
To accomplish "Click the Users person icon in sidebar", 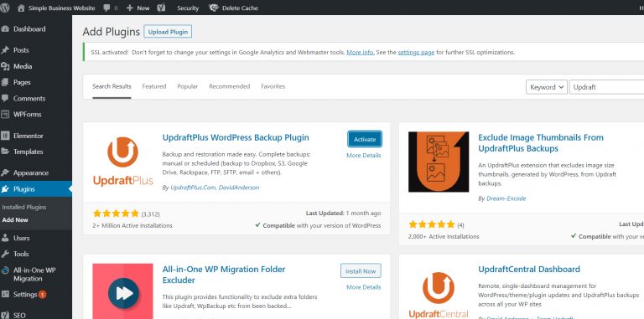I will coord(5,238).
